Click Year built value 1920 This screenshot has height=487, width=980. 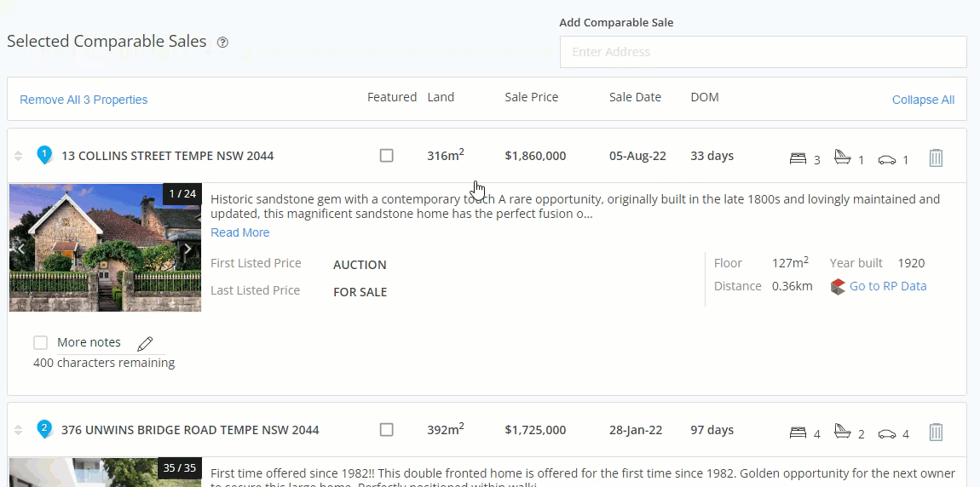[x=911, y=263]
